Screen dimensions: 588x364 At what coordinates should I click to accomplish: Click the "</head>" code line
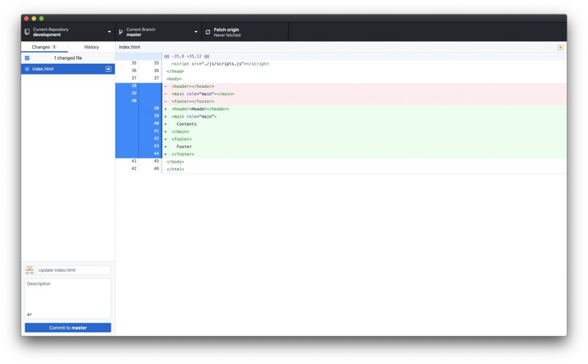[x=176, y=71]
